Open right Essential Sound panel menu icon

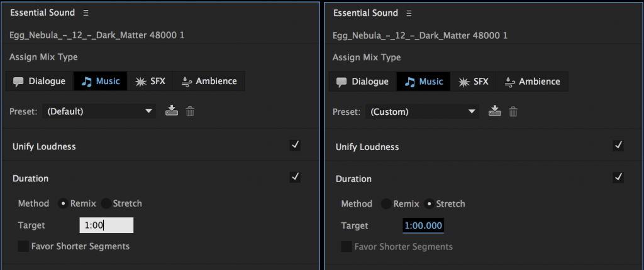pyautogui.click(x=409, y=13)
